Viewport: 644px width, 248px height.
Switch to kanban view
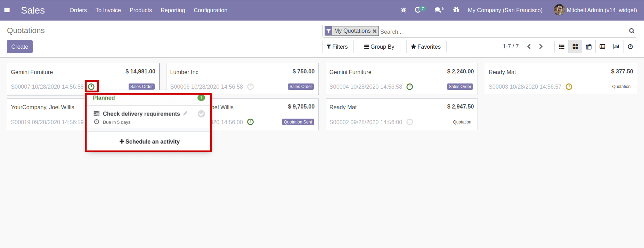pos(575,47)
